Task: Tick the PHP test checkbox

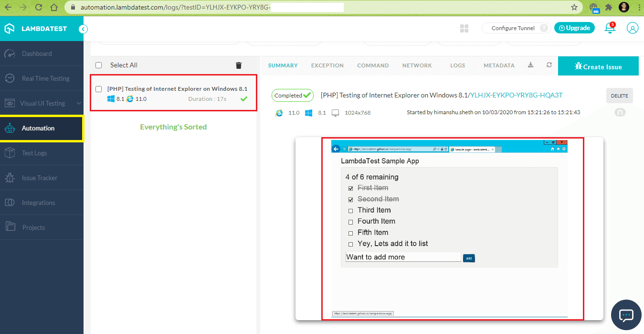Action: (x=99, y=89)
